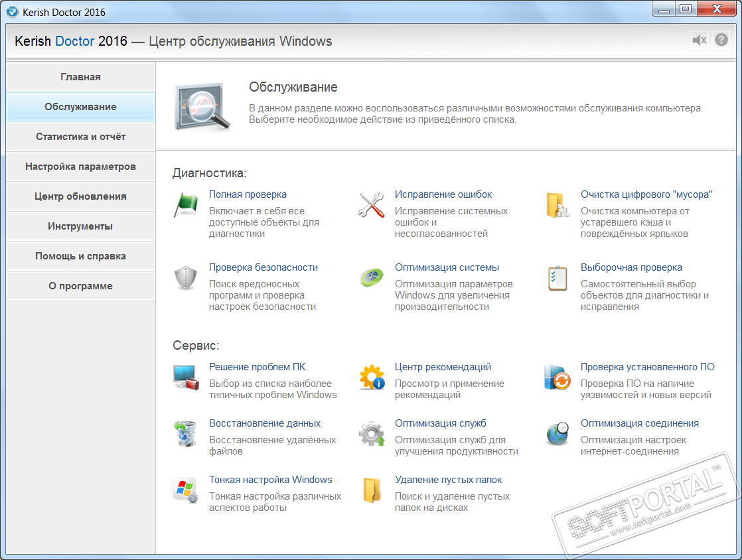Viewport: 742px width, 560px height.
Task: Open the Проверка установленного ПО link
Action: [x=648, y=366]
